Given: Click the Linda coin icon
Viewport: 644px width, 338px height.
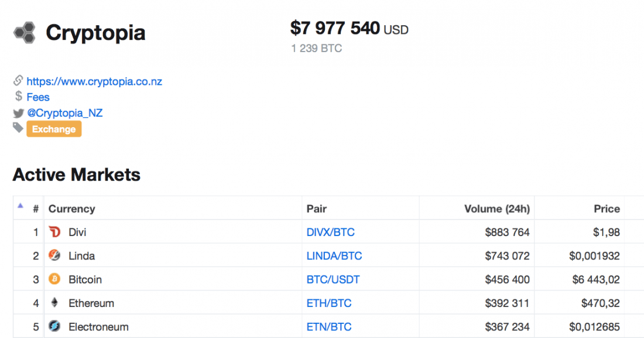Looking at the screenshot, I should (x=54, y=255).
